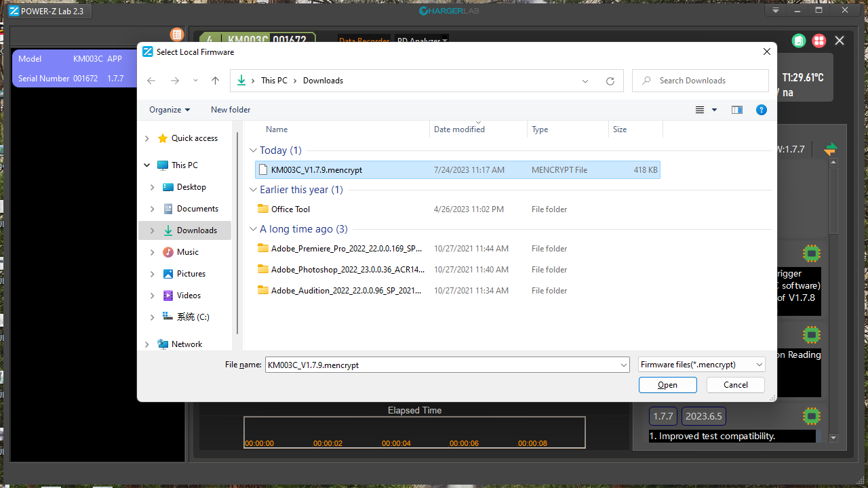Switch to the Data Recorder tab

[x=364, y=41]
